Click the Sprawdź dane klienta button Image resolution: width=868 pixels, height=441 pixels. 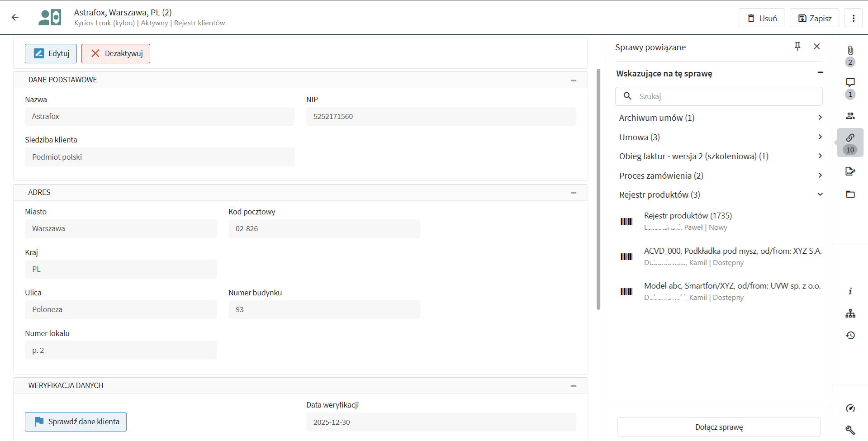point(76,422)
